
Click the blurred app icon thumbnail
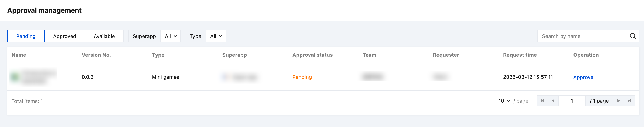[x=15, y=77]
